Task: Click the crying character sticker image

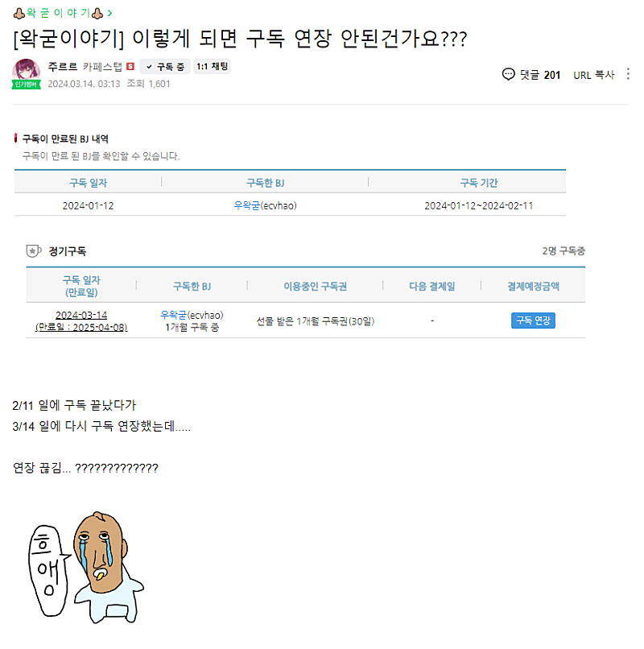Action: tap(86, 568)
